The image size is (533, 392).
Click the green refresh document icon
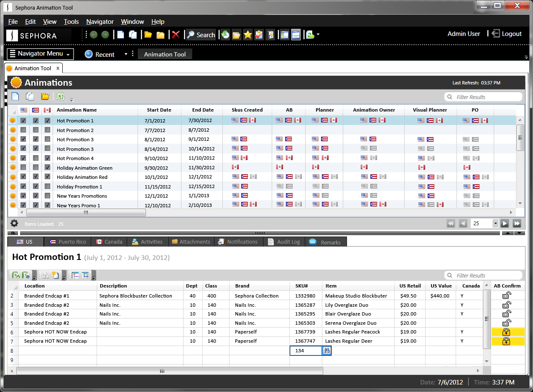coord(310,35)
